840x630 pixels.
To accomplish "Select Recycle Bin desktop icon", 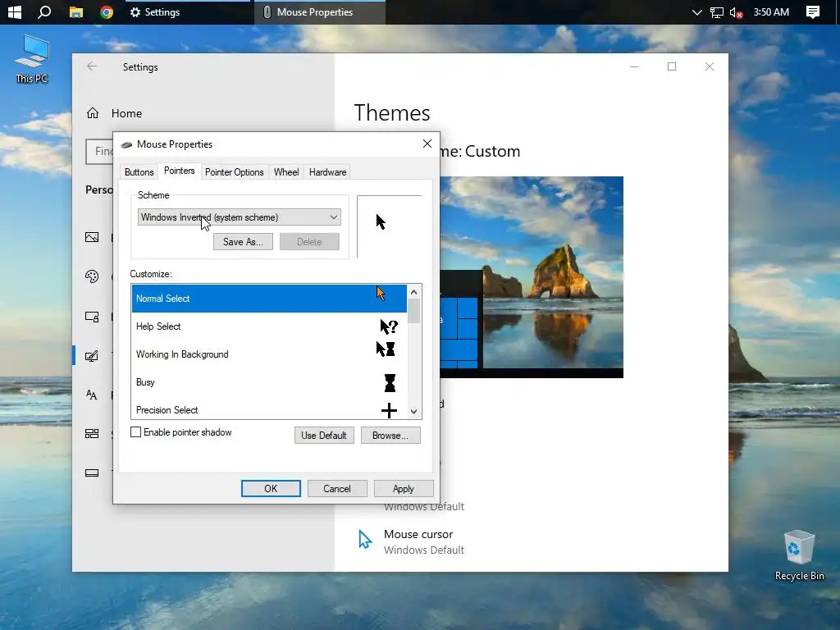I will 799,555.
